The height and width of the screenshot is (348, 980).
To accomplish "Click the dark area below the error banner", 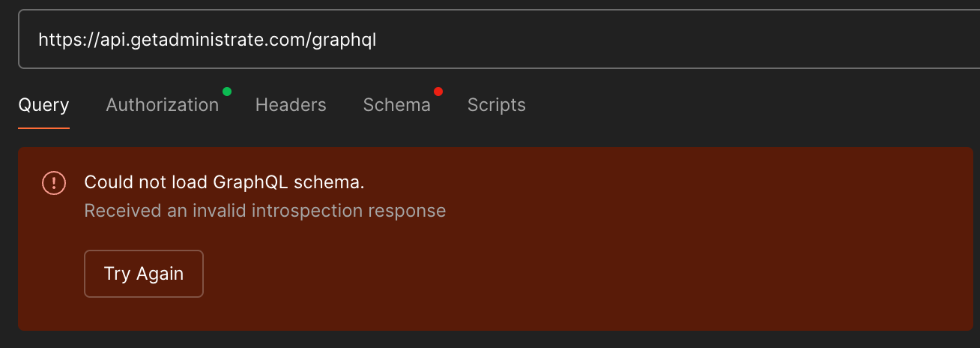I will (490, 340).
